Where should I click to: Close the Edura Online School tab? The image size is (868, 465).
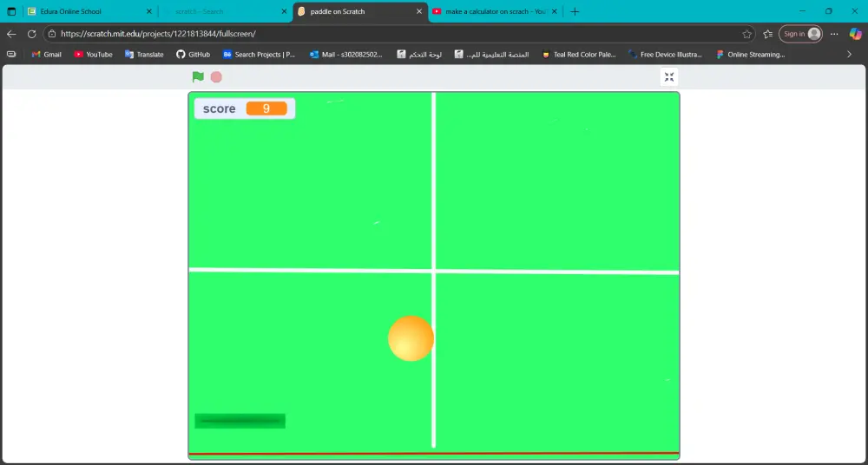pyautogui.click(x=149, y=11)
